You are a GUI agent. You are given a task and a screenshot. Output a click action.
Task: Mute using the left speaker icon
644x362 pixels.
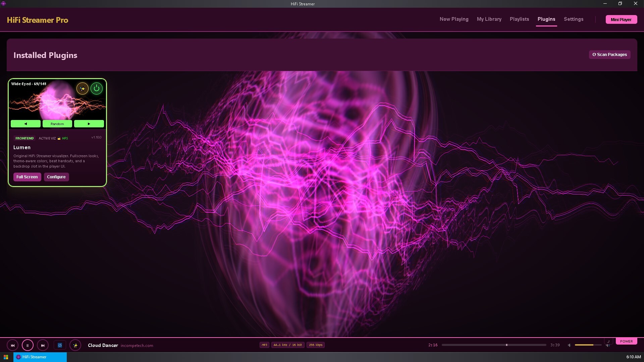pyautogui.click(x=569, y=345)
